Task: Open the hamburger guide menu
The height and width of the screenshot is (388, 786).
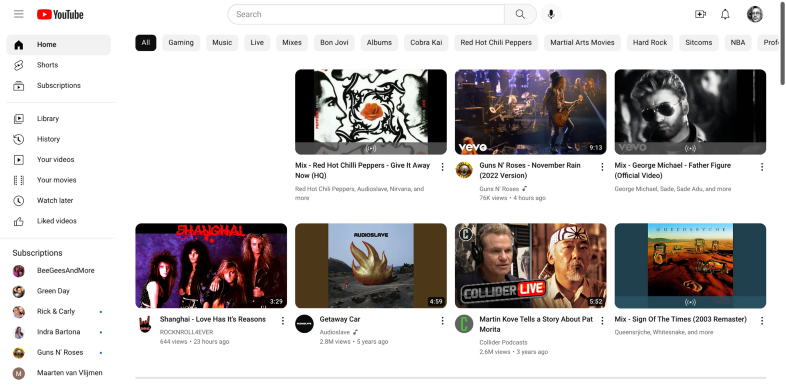Action: pyautogui.click(x=19, y=14)
